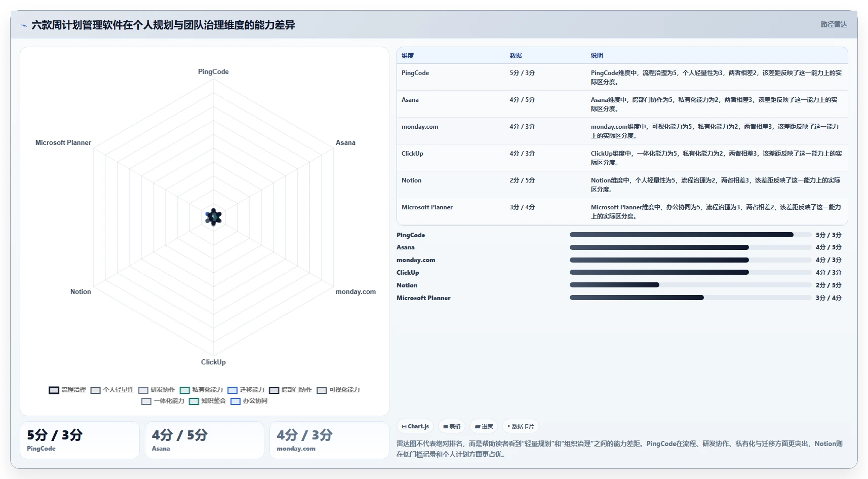Toggle the 个人轻量性 legend series

click(112, 390)
